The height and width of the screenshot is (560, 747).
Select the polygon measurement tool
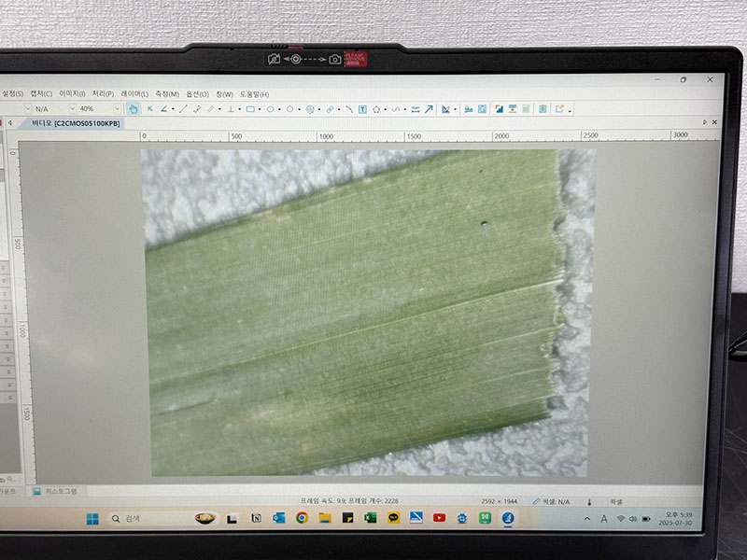click(376, 109)
